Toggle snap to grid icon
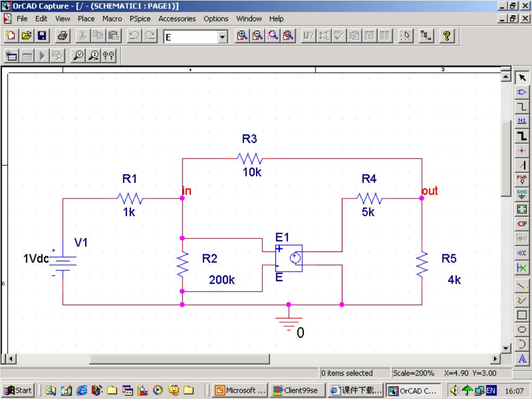This screenshot has width=532, height=399. tap(405, 36)
